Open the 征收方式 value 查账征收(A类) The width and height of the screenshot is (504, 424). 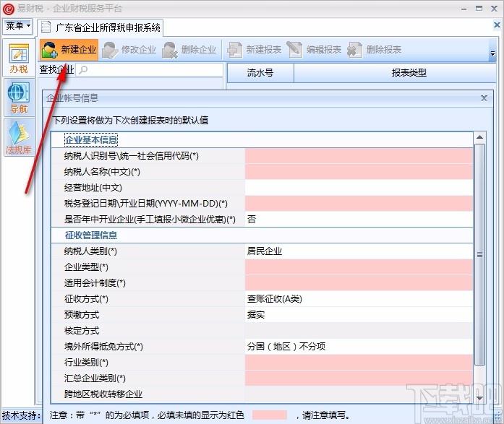[x=359, y=299]
